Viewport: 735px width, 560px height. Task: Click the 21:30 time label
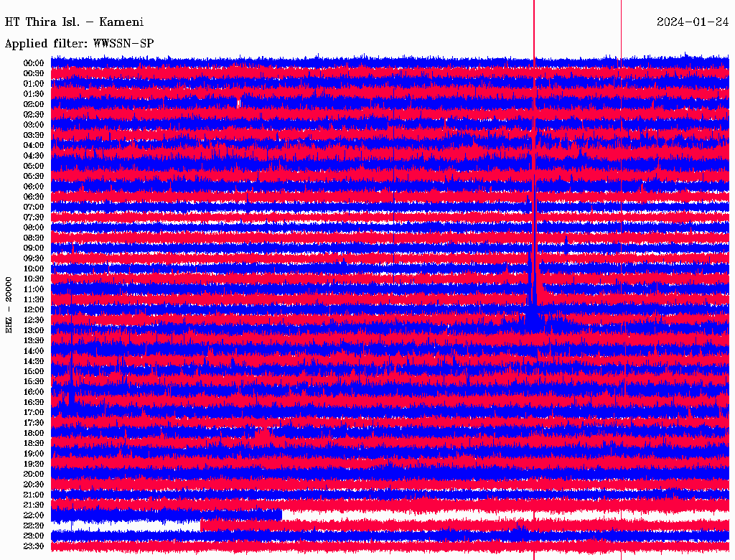[34, 505]
